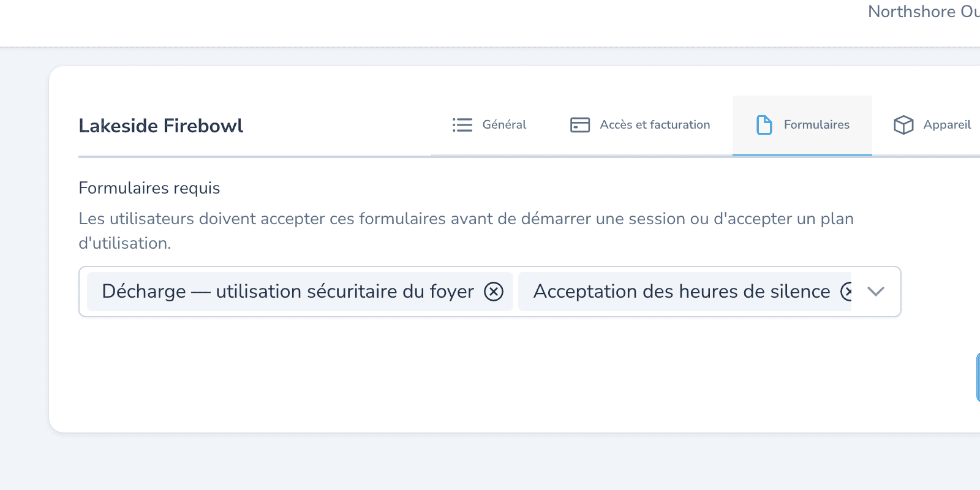Click the credit card icon for billing
This screenshot has height=490, width=980.
(580, 125)
